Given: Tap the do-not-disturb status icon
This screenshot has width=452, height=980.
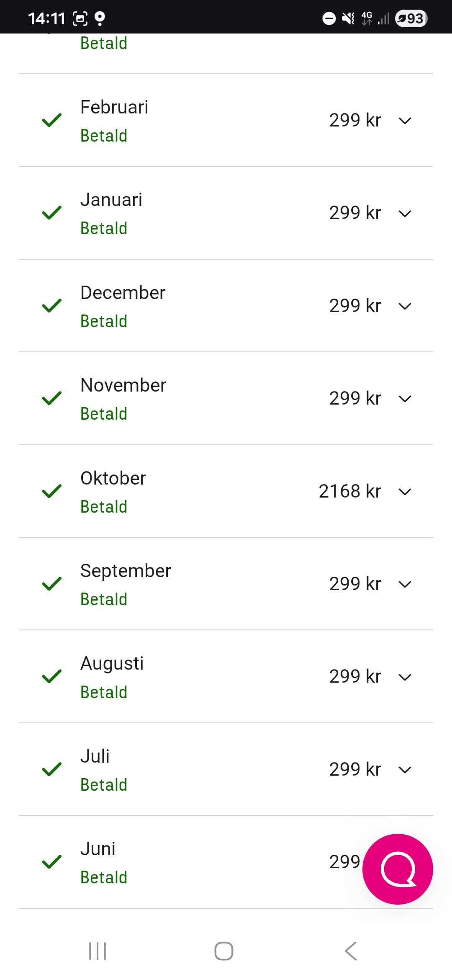Looking at the screenshot, I should (329, 18).
